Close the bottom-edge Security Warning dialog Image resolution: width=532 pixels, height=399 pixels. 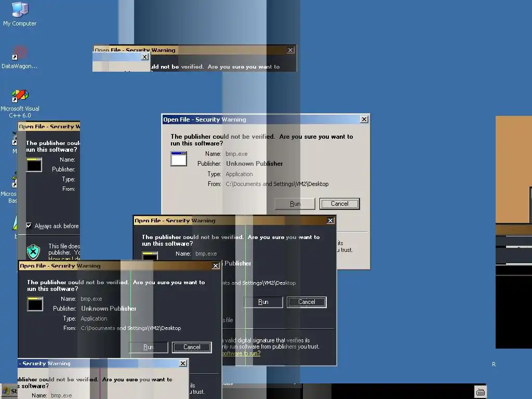(183, 363)
